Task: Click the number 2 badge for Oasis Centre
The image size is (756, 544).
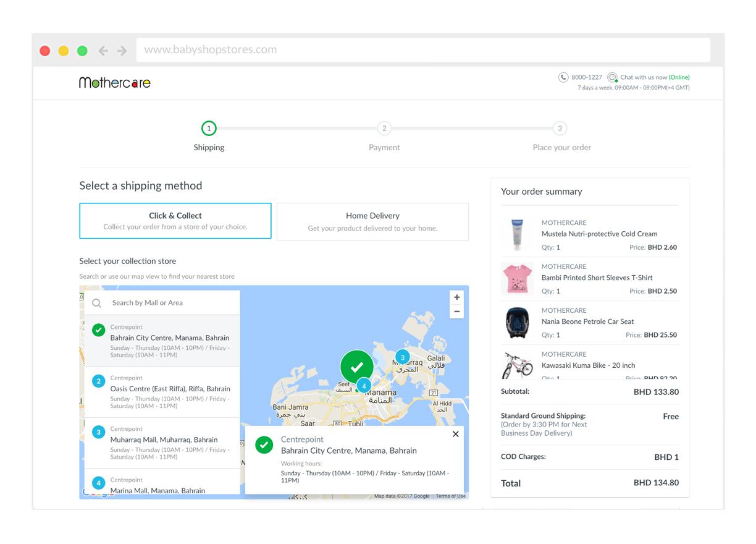Action: [x=98, y=381]
